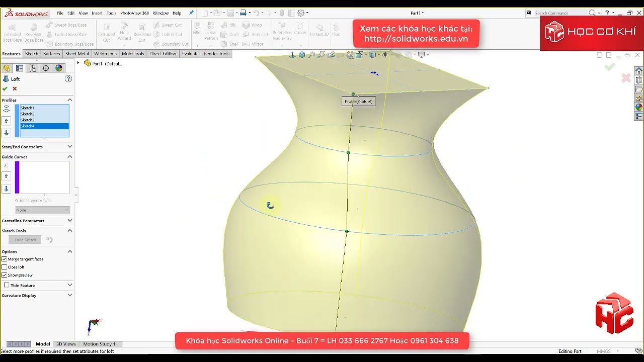Expand the Part1 tree node
This screenshot has height=362, width=644.
point(78,63)
